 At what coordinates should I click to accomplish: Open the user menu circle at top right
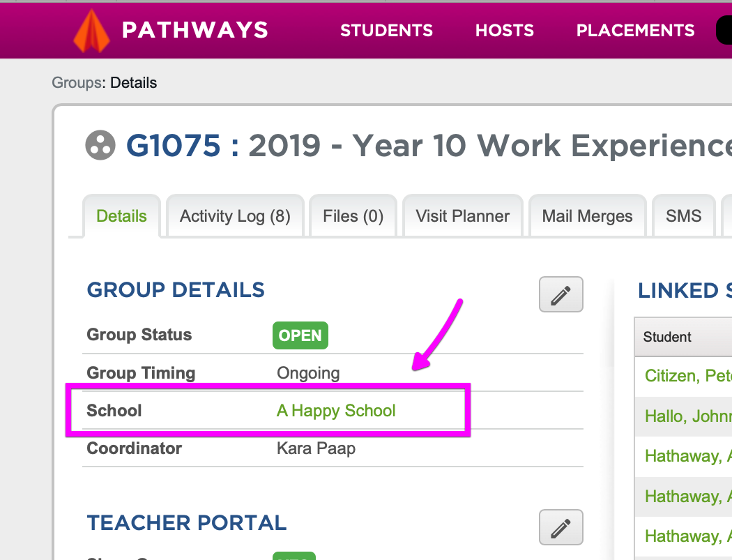coord(727,30)
